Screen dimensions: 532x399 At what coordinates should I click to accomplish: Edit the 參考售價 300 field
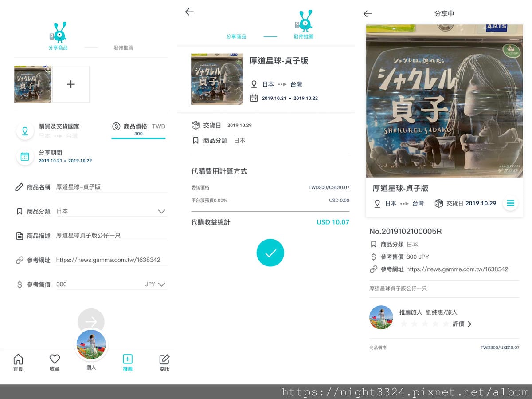(x=98, y=284)
